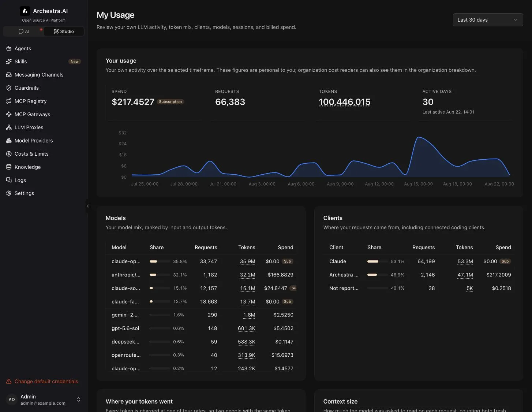
Task: Click the Skills sparkle icon
Action: click(x=9, y=62)
